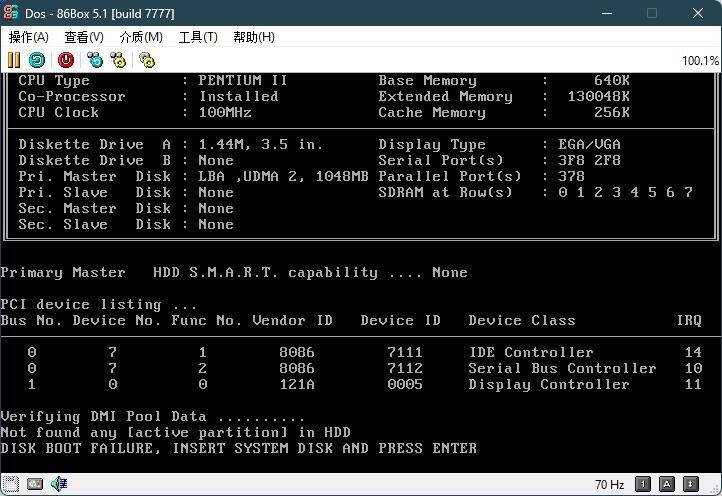Click the floppy drive status bar icon
Viewport: 722px width, 496px height.
pos(11,484)
